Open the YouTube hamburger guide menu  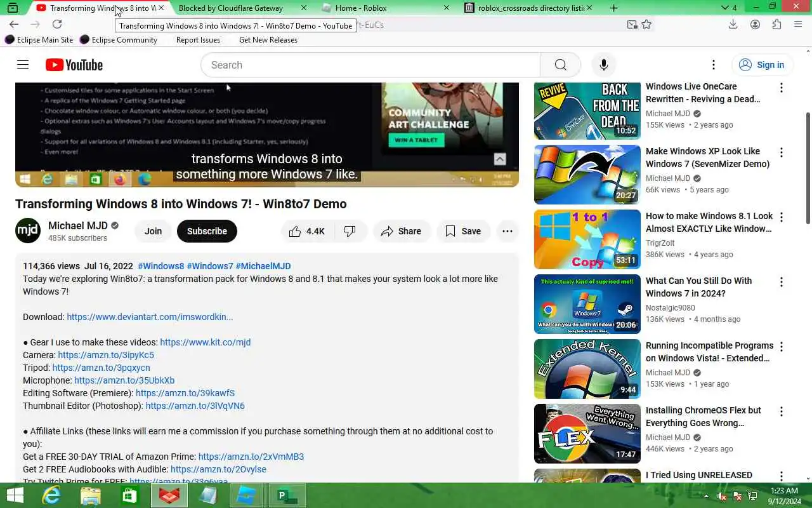click(23, 65)
